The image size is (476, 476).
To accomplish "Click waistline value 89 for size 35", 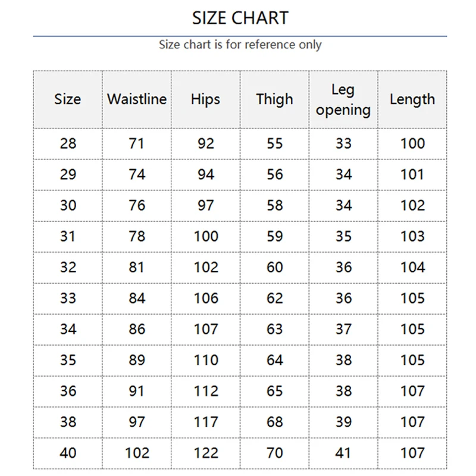I will point(137,360).
